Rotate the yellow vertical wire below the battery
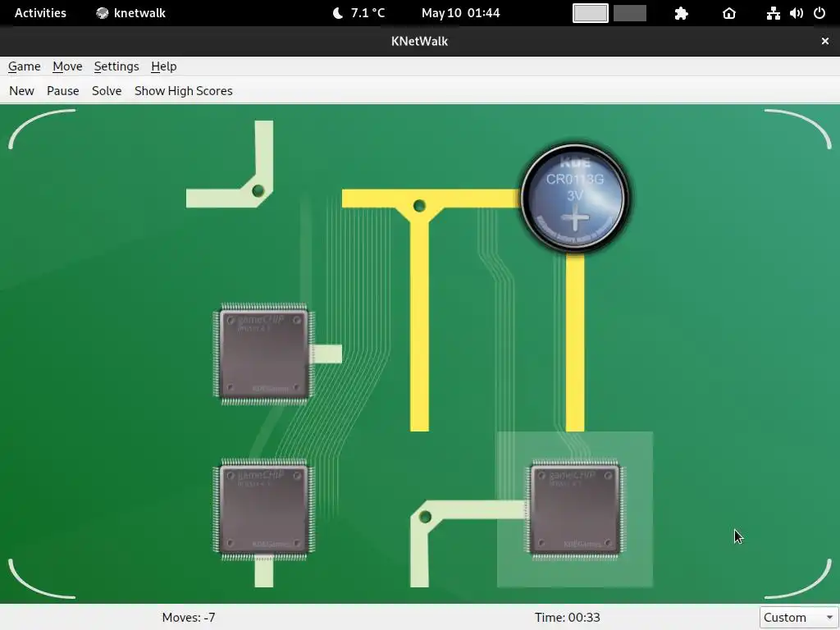Image resolution: width=840 pixels, height=630 pixels. click(575, 354)
